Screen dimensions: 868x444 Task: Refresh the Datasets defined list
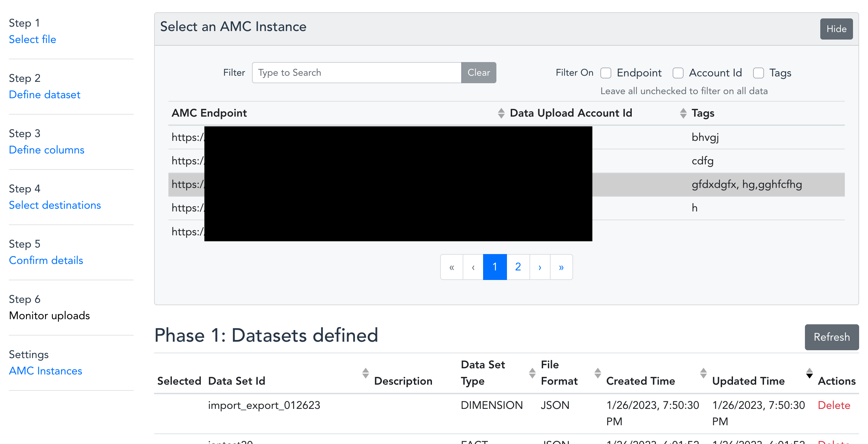[832, 337]
